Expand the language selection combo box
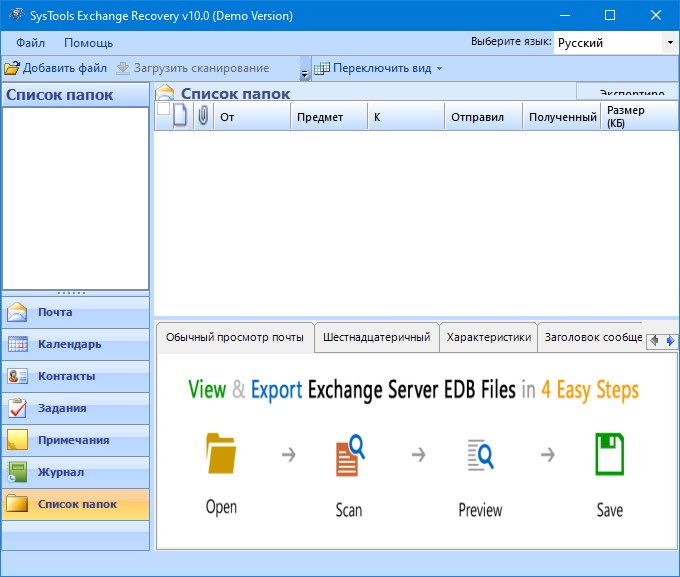This screenshot has width=680, height=577. (x=669, y=43)
